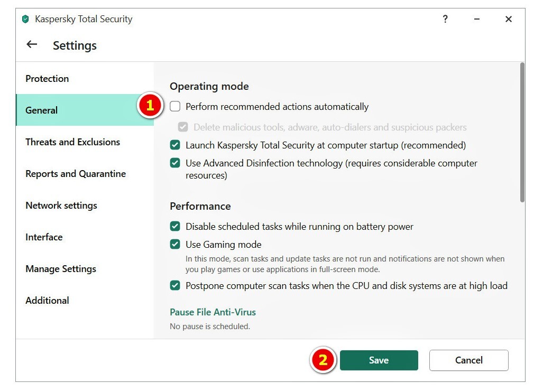Screen dimensions: 543x392
Task: Close the Kaspersky Total Security window
Action: pyautogui.click(x=509, y=19)
